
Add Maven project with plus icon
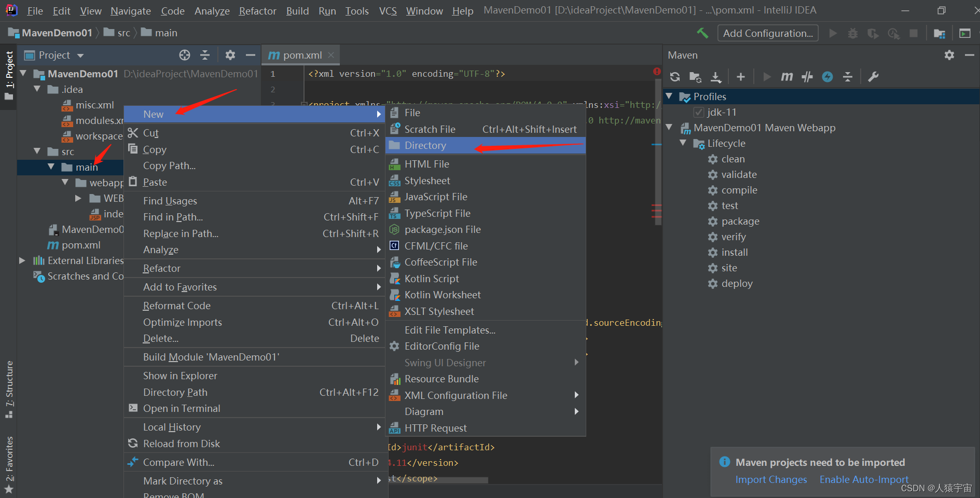tap(741, 77)
